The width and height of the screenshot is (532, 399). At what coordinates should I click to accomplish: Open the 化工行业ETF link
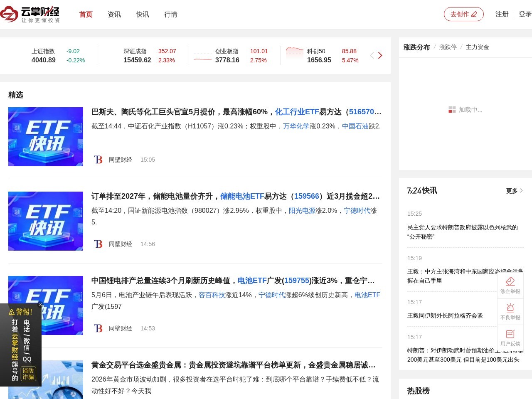[297, 112]
